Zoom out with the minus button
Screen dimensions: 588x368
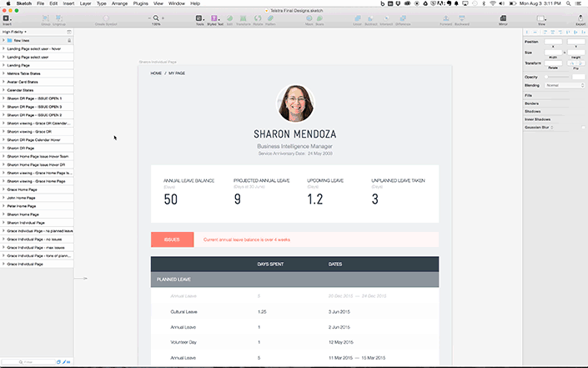149,18
